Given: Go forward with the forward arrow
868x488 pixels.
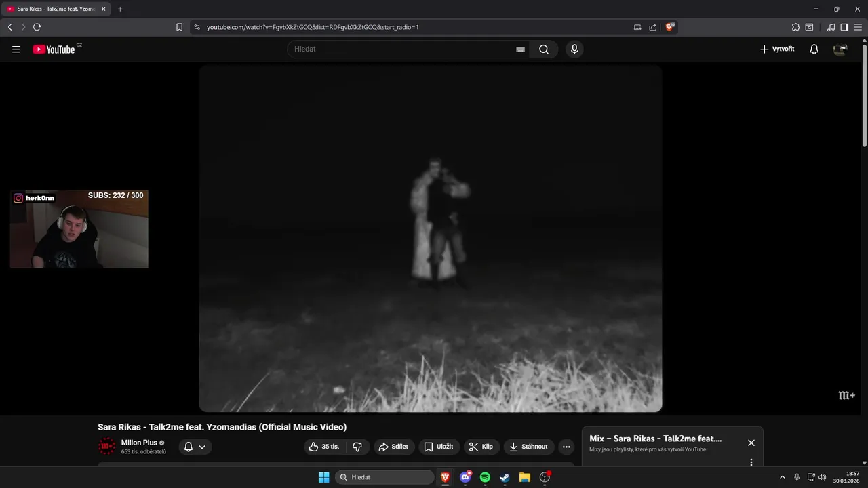Looking at the screenshot, I should tap(23, 27).
